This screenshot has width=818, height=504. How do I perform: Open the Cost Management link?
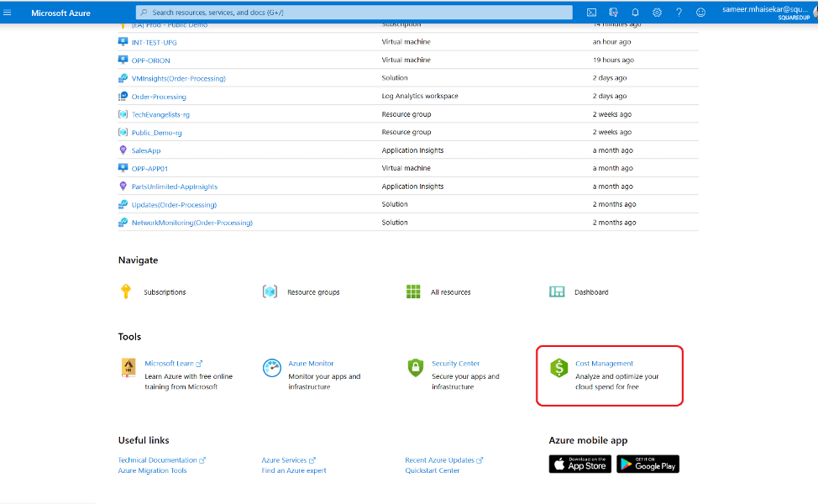pyautogui.click(x=604, y=364)
